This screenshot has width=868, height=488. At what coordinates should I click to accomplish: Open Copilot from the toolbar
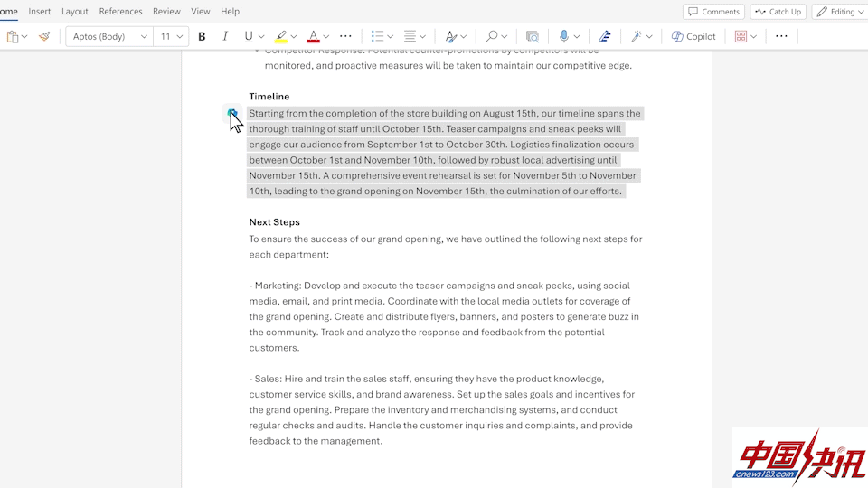(693, 36)
